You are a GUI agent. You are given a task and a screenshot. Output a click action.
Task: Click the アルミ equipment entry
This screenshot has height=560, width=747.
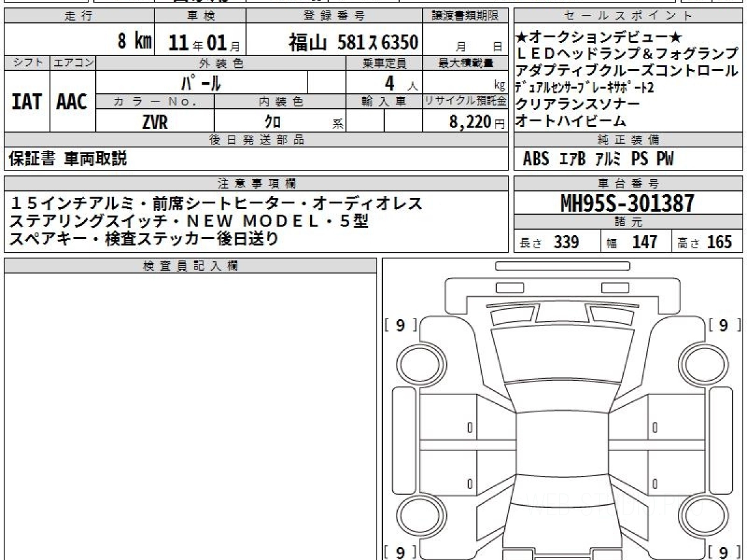point(608,159)
